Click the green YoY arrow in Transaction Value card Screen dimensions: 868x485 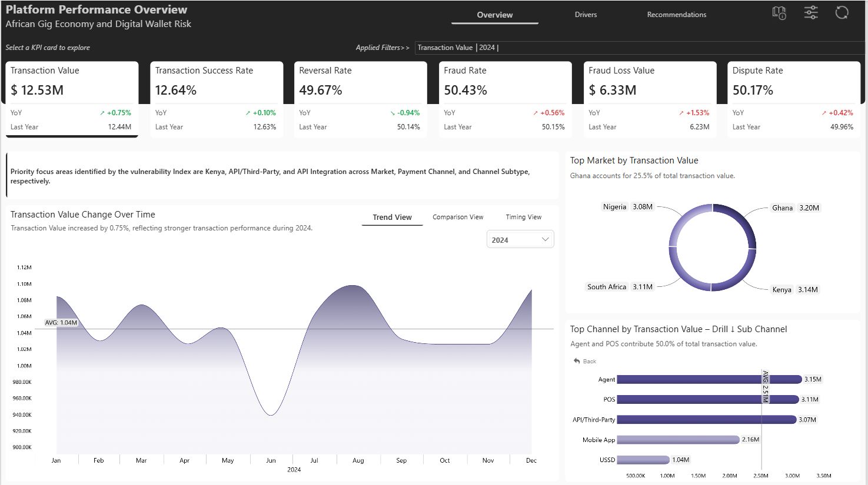(102, 113)
